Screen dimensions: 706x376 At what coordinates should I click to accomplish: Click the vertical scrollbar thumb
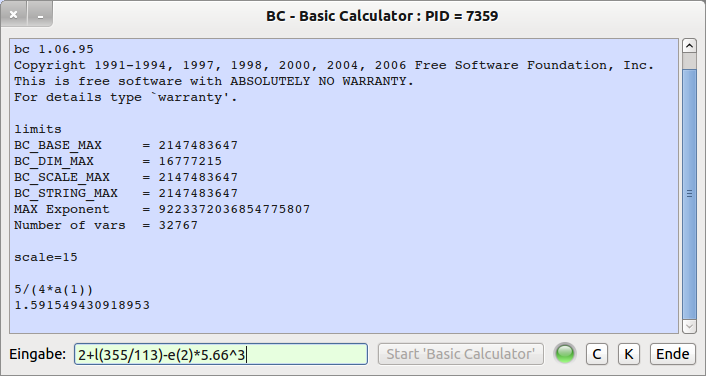click(689, 194)
